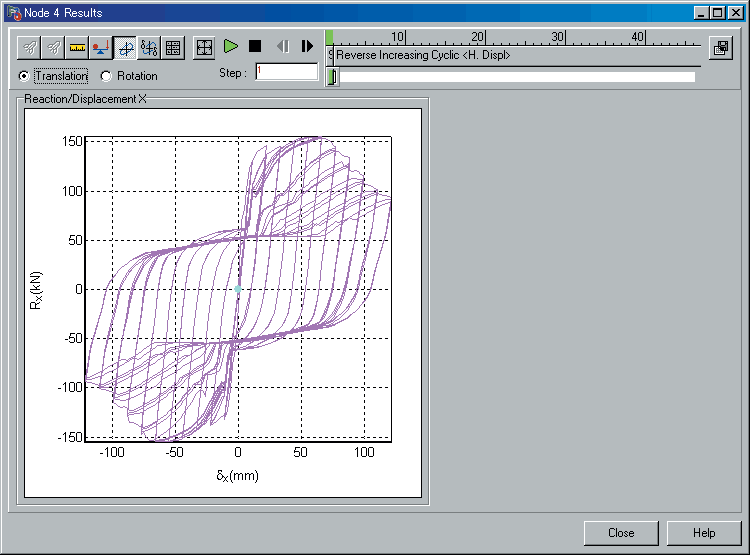
Task: Click the save/copy icon at top right
Action: tap(720, 48)
